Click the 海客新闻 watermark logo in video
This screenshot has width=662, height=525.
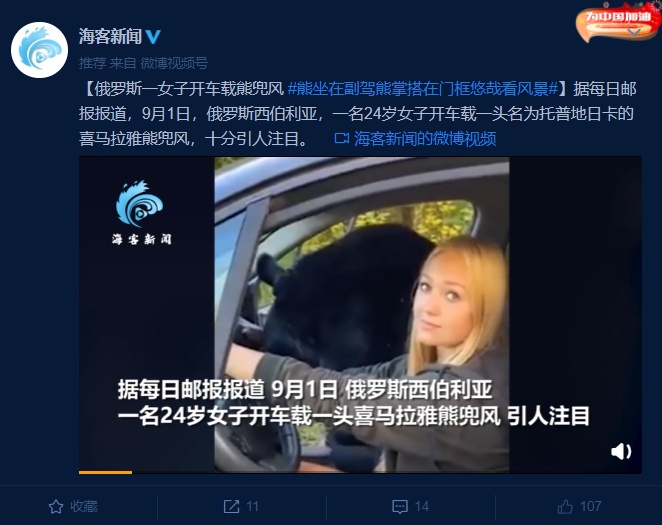(141, 213)
